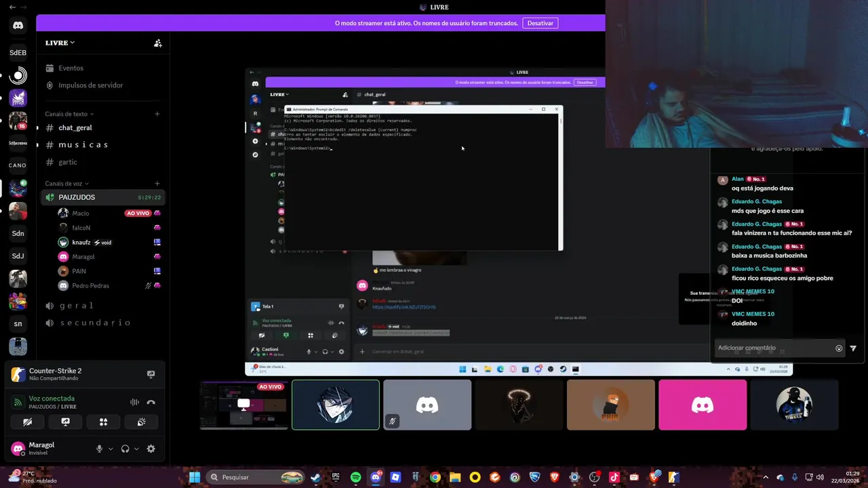Screen dimensions: 868x488
Task: Open Discord user settings gear
Action: (151, 449)
